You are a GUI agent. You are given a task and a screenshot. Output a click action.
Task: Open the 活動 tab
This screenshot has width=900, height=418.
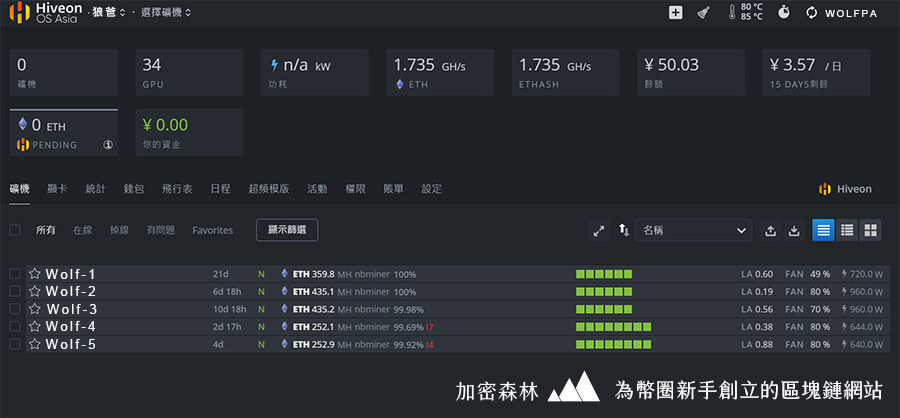coord(317,188)
